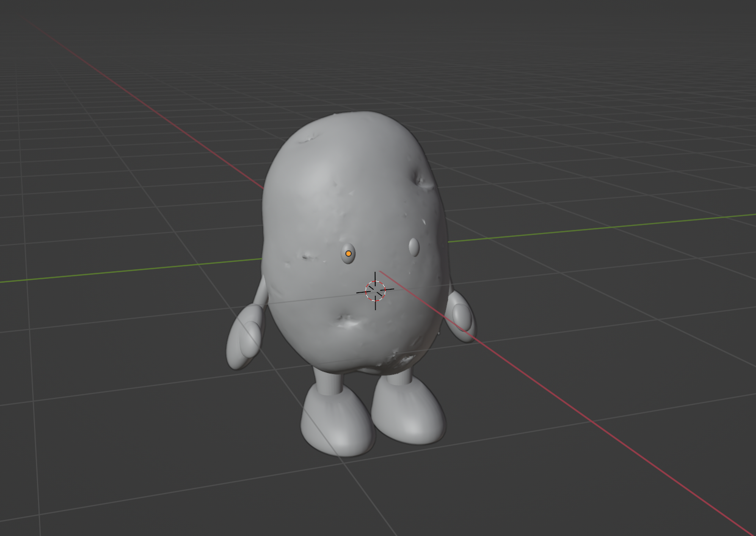Click the center of the 3D cursor

[375, 291]
